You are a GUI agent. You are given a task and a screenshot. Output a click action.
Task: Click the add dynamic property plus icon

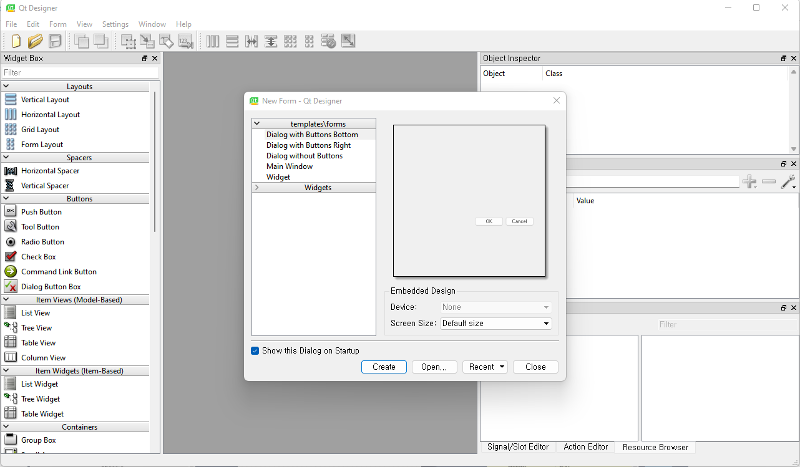[x=749, y=181]
